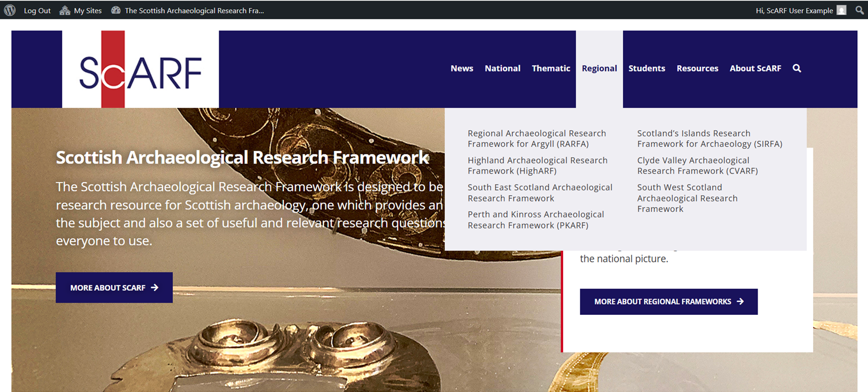Open Scotland's Islands Research Framework for Archaeology
Image resolution: width=868 pixels, height=392 pixels.
(709, 138)
